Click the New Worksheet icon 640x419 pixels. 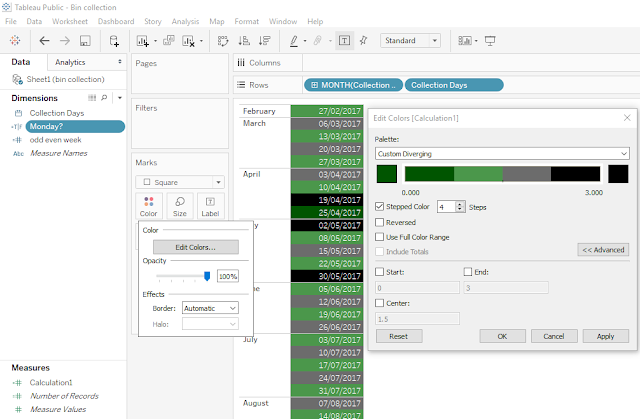142,41
